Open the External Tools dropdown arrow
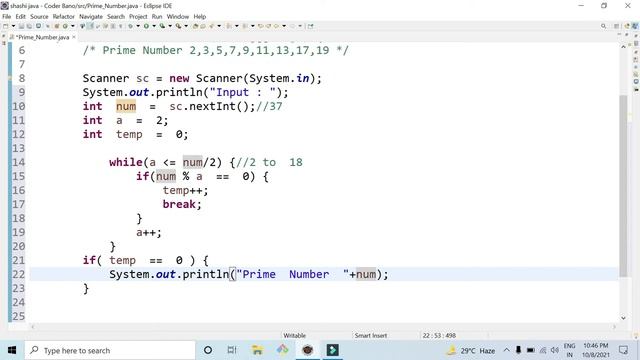 (186, 26)
